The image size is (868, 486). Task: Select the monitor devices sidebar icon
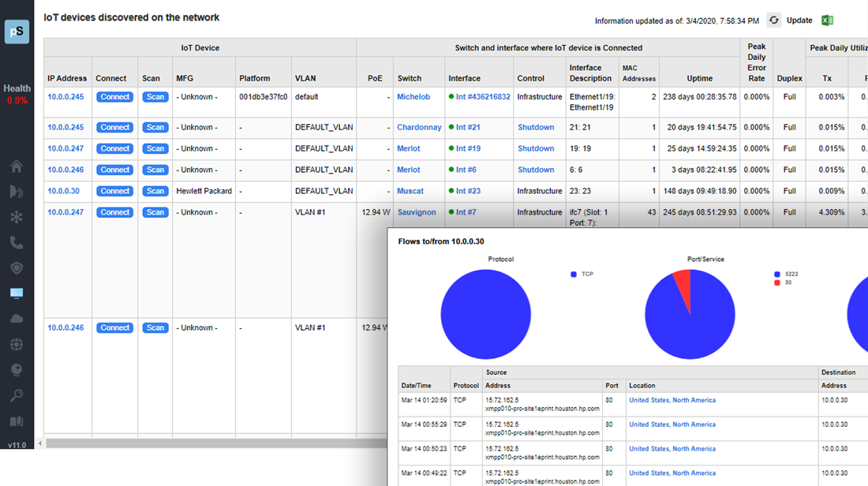[x=17, y=293]
